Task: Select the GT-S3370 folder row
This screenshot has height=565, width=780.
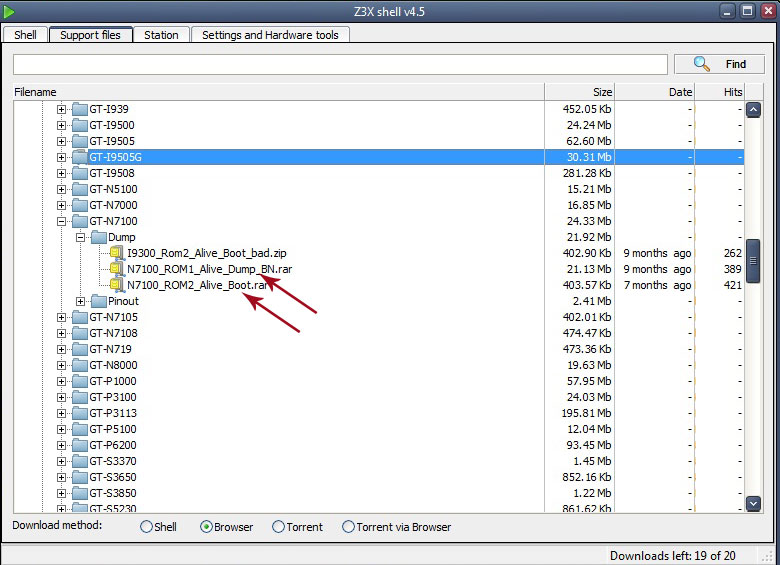Action: coord(378,461)
